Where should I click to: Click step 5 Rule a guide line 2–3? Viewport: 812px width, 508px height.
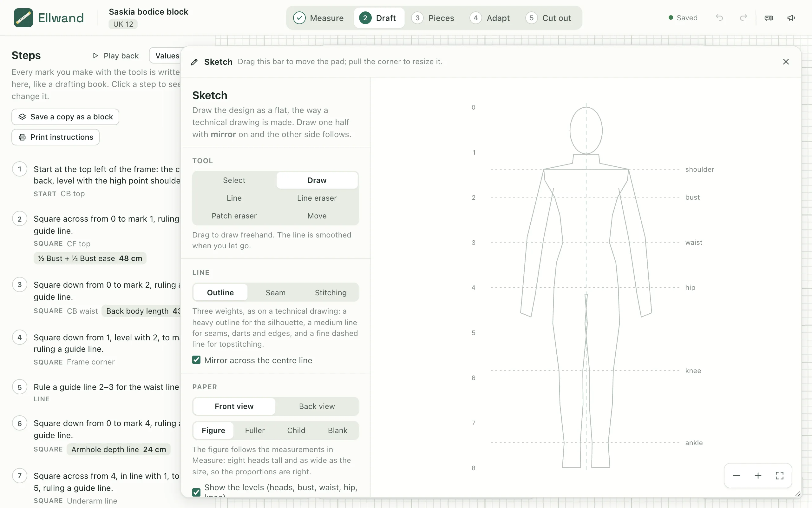click(x=107, y=387)
